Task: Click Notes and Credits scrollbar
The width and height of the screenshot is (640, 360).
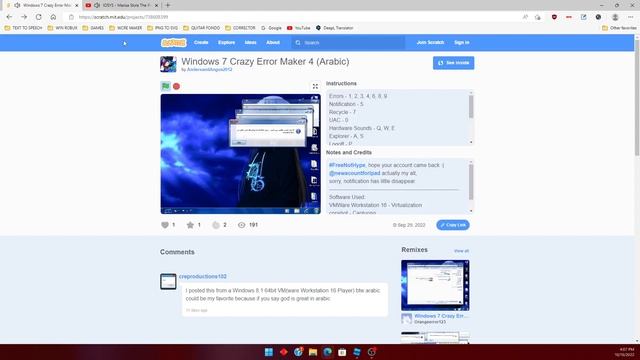Action: [471, 182]
